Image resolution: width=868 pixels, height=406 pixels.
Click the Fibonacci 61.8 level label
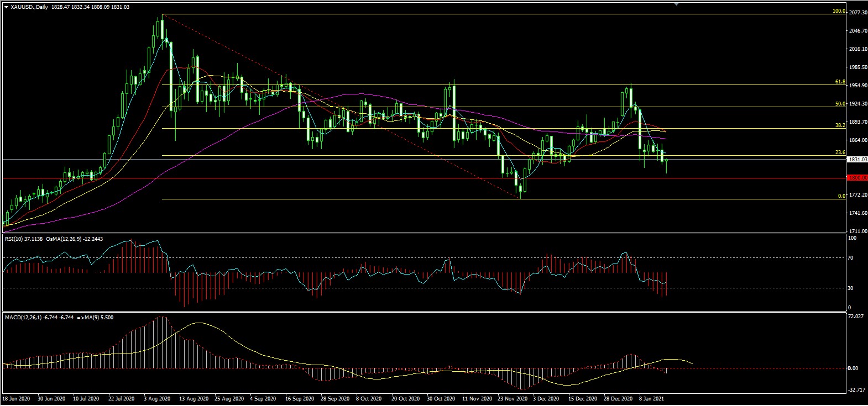[840, 82]
